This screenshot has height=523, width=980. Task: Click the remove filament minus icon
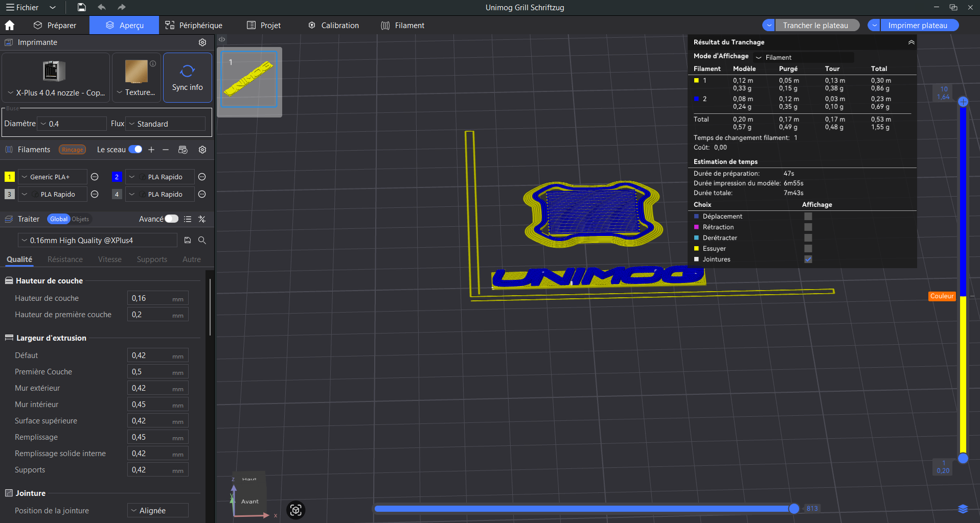click(166, 150)
